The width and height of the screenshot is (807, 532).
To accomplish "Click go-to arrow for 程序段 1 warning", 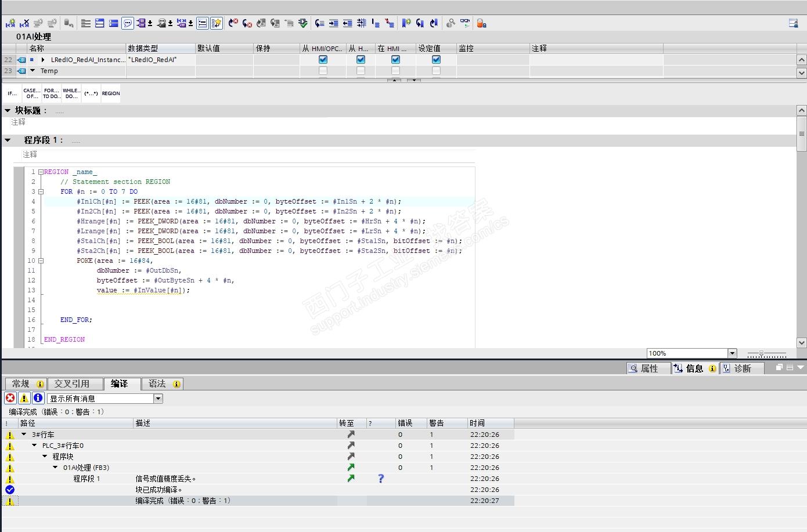I will click(x=351, y=479).
